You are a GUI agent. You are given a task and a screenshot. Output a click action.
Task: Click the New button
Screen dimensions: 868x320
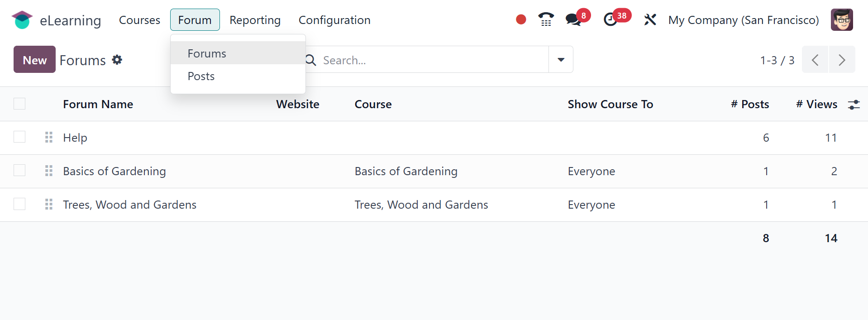[x=34, y=60]
